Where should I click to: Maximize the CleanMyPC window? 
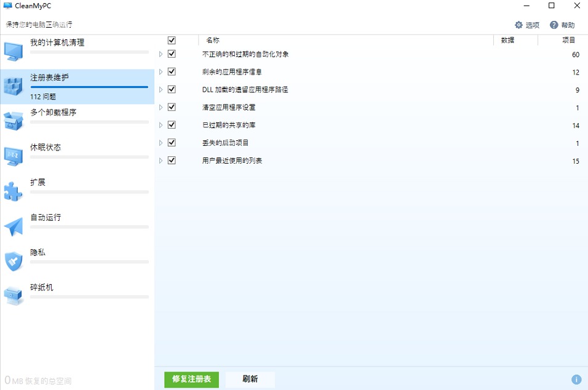pos(552,6)
